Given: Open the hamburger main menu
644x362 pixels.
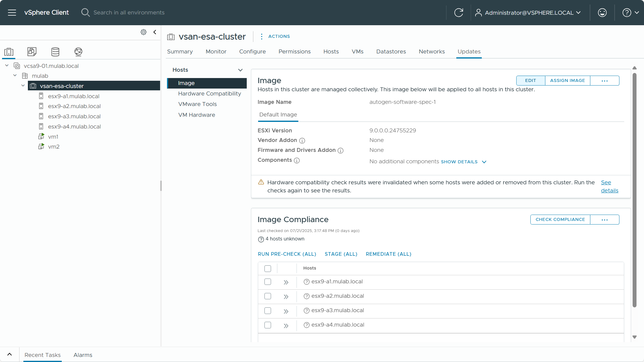Looking at the screenshot, I should (x=12, y=13).
